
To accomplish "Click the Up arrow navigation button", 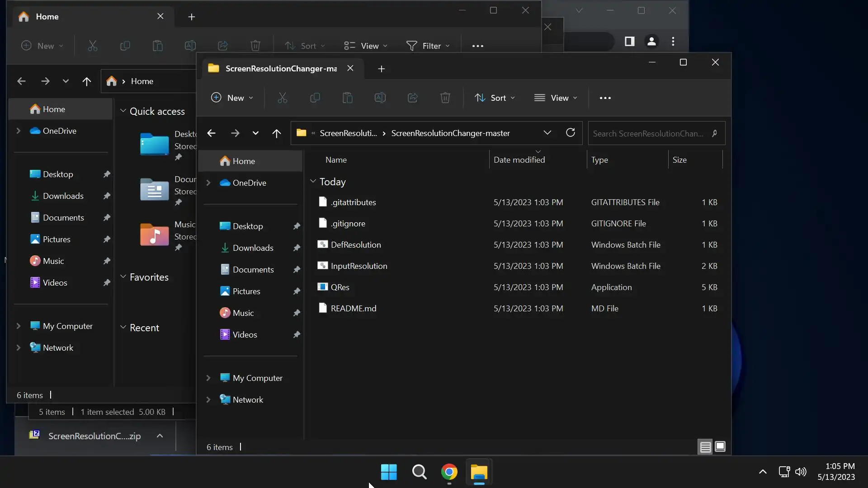I will [x=276, y=133].
